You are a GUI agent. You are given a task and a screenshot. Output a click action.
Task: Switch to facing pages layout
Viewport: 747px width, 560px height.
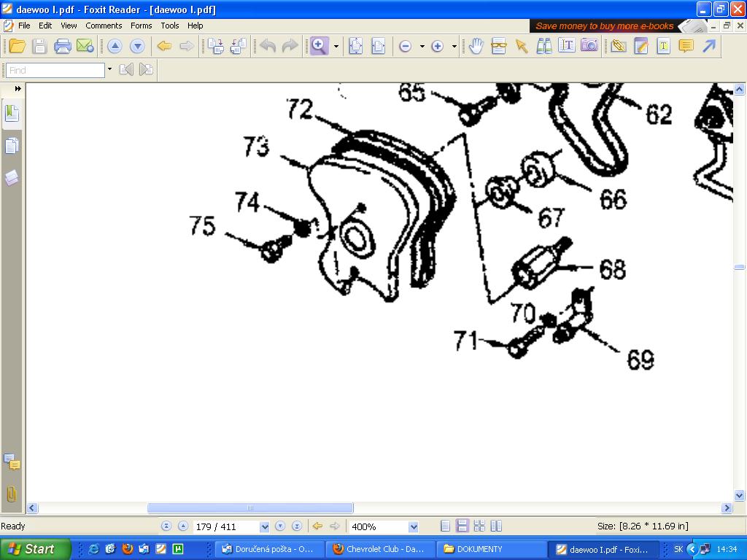coord(496,526)
